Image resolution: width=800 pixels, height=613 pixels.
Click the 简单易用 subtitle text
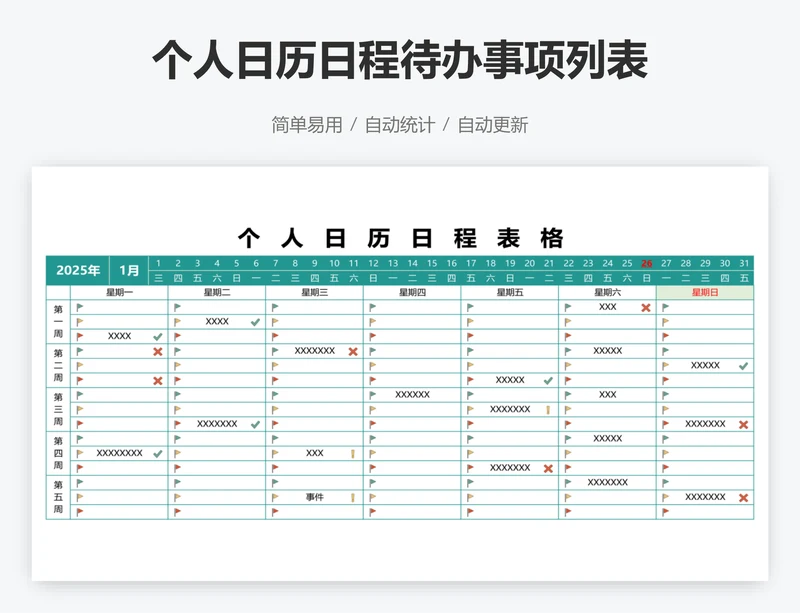[x=307, y=125]
